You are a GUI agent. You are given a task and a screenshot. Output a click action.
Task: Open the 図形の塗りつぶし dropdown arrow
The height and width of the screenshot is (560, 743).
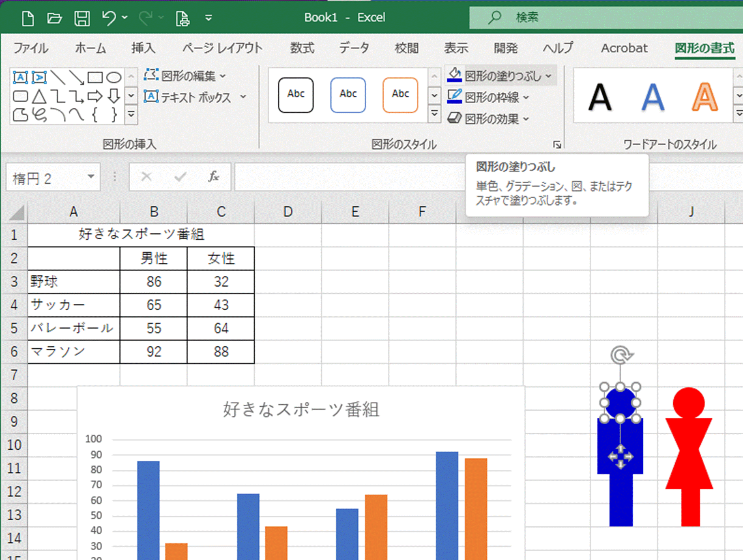pos(549,76)
